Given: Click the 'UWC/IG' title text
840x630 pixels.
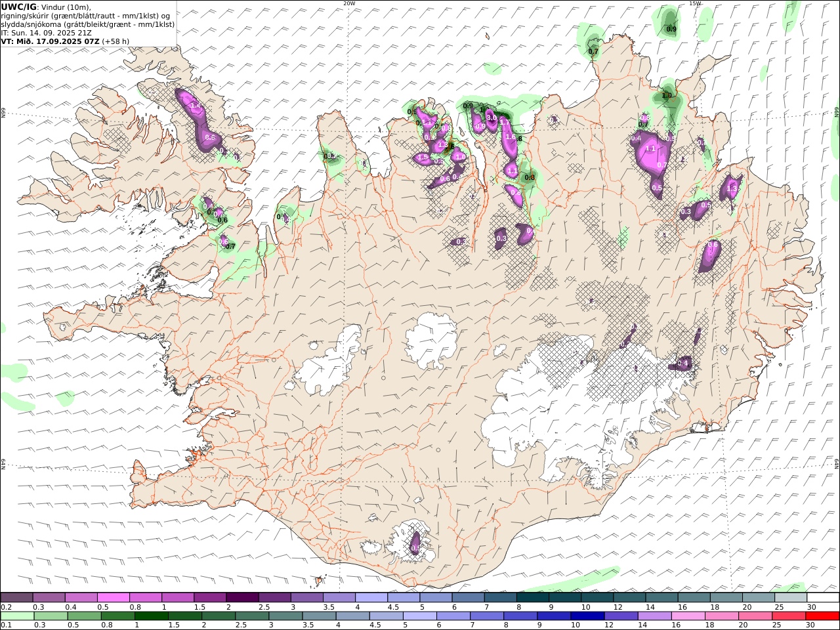Looking at the screenshot, I should pyautogui.click(x=18, y=7).
